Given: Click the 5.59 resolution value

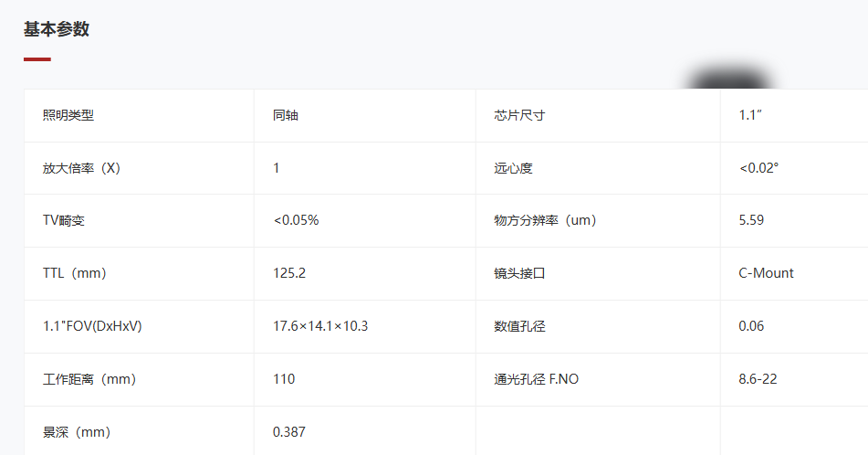Looking at the screenshot, I should click(x=751, y=220).
